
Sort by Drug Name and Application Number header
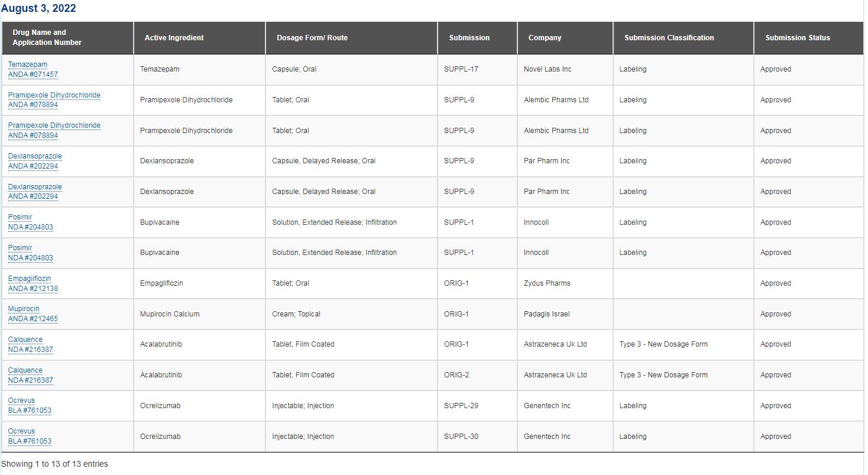[x=47, y=38]
